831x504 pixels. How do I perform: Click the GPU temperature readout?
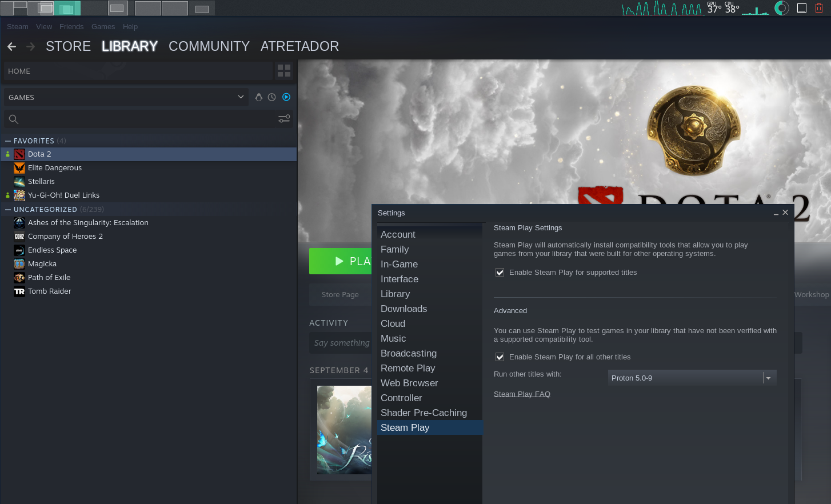tap(714, 8)
